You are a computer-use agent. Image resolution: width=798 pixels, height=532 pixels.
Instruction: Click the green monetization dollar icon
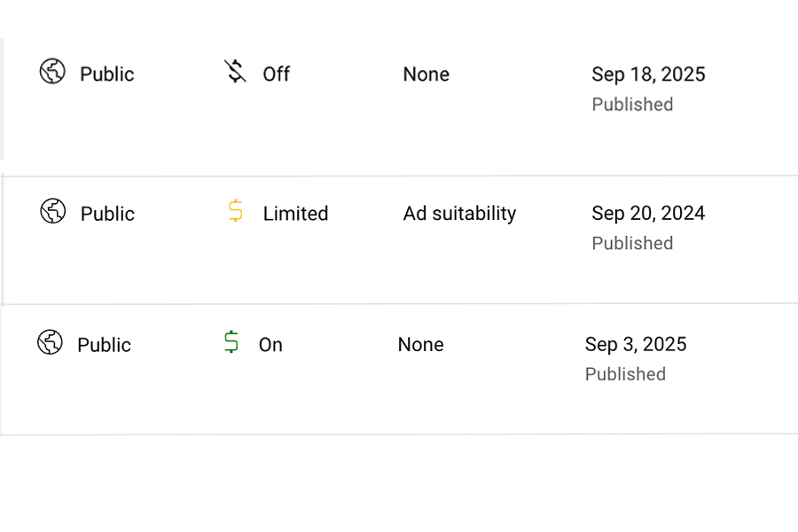point(231,342)
